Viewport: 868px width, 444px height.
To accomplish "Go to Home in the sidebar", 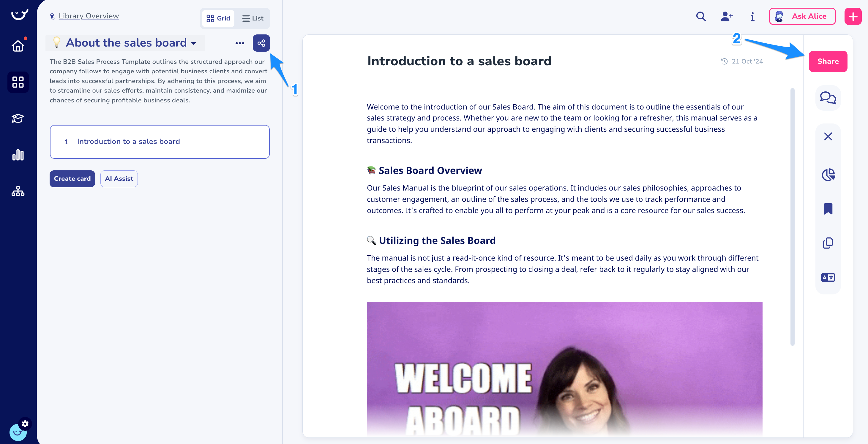I will [18, 46].
